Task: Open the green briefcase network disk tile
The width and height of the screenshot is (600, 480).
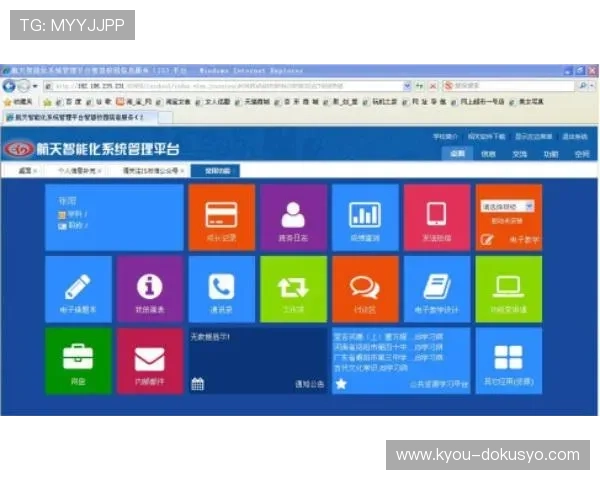Action: (x=78, y=361)
